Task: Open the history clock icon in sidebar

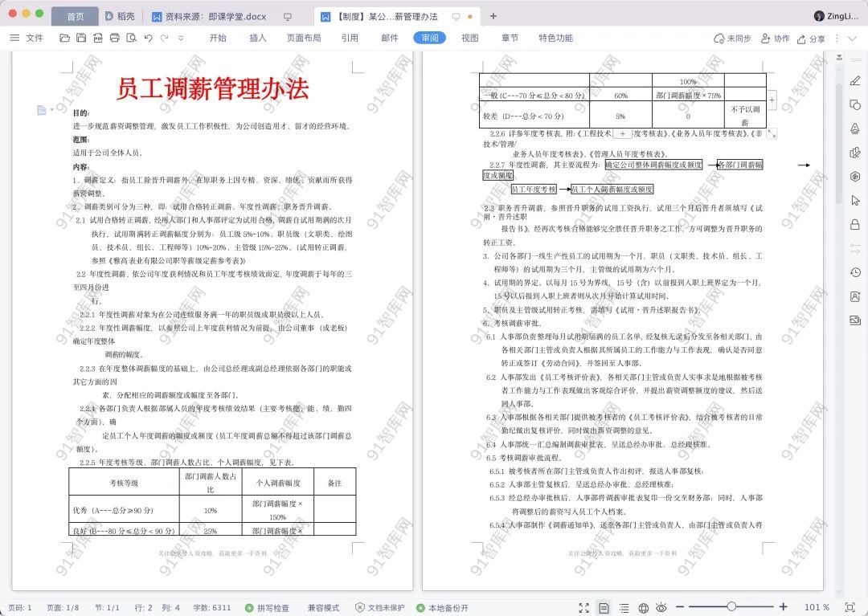Action: (854, 272)
